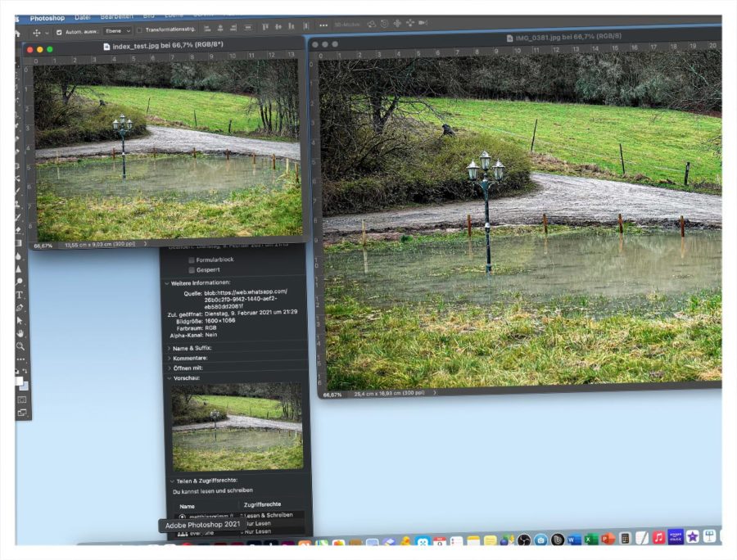
Task: Click zoom field 66,67% in IMG_0381 window
Action: 332,395
